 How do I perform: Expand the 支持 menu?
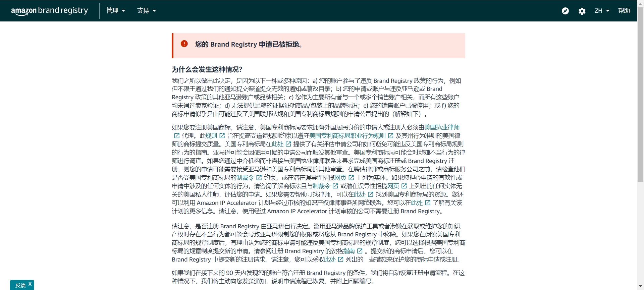[147, 11]
